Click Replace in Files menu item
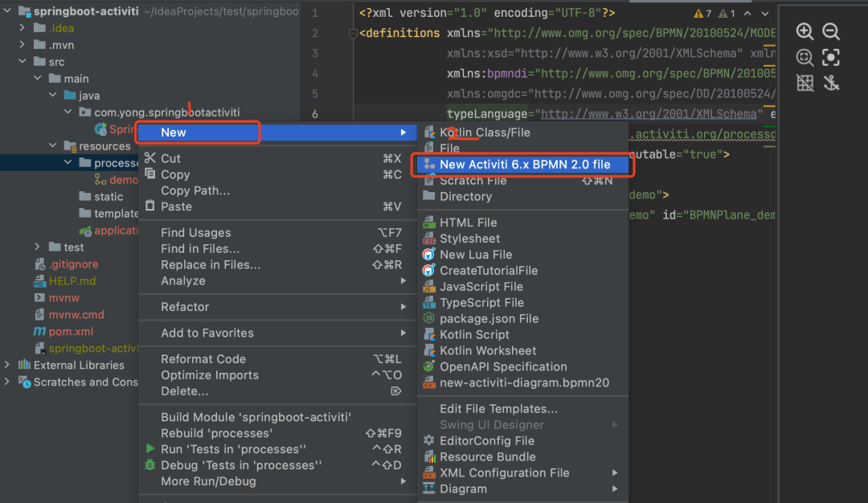 pos(276,264)
